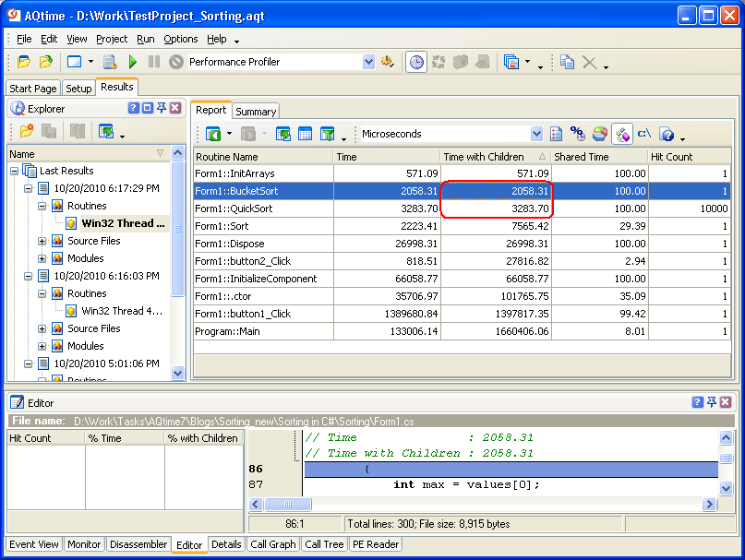The width and height of the screenshot is (745, 560).
Task: Open the Summary tab
Action: pyautogui.click(x=256, y=111)
